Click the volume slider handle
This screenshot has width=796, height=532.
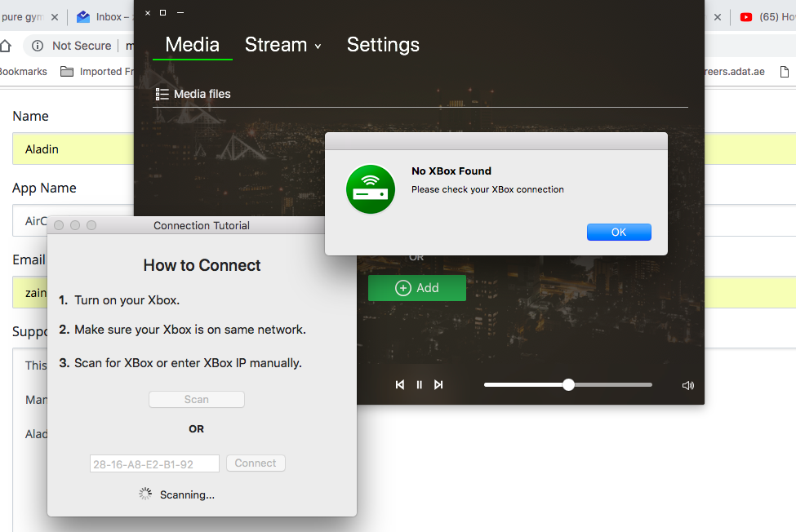pyautogui.click(x=568, y=385)
